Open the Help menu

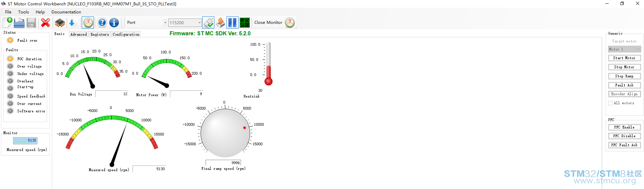(40, 12)
